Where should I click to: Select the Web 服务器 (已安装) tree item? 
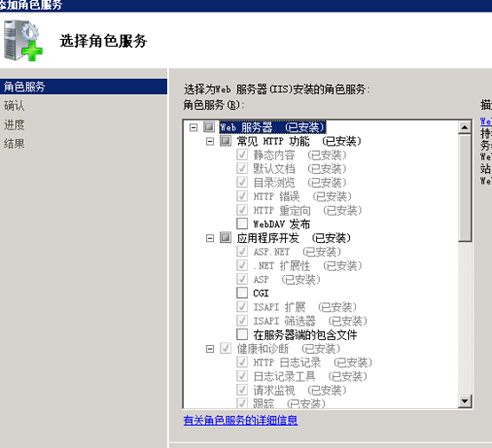tap(273, 127)
